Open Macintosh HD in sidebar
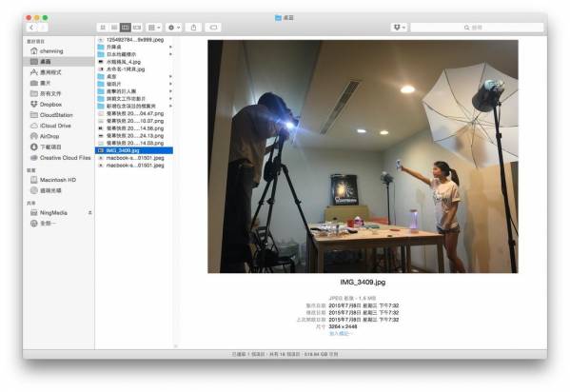The width and height of the screenshot is (570, 392). (58, 180)
